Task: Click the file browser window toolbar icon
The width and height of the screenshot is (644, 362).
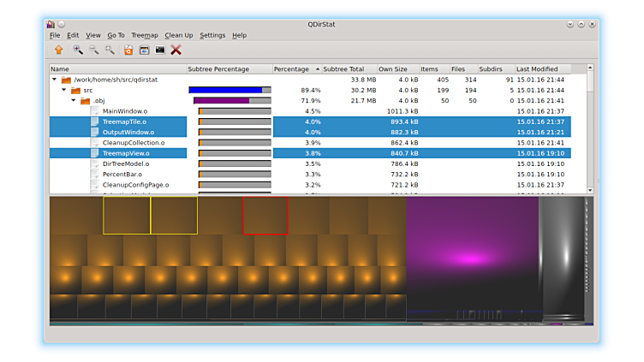Action: pos(144,50)
